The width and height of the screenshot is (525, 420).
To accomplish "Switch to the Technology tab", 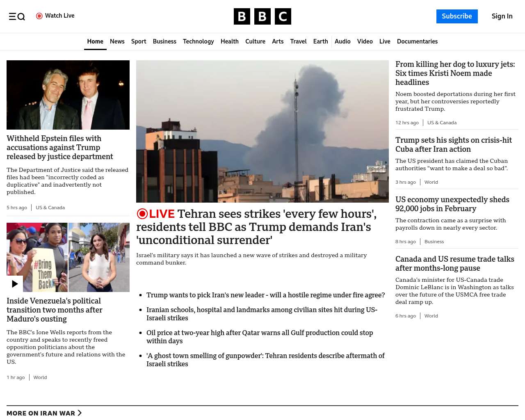I will (198, 41).
